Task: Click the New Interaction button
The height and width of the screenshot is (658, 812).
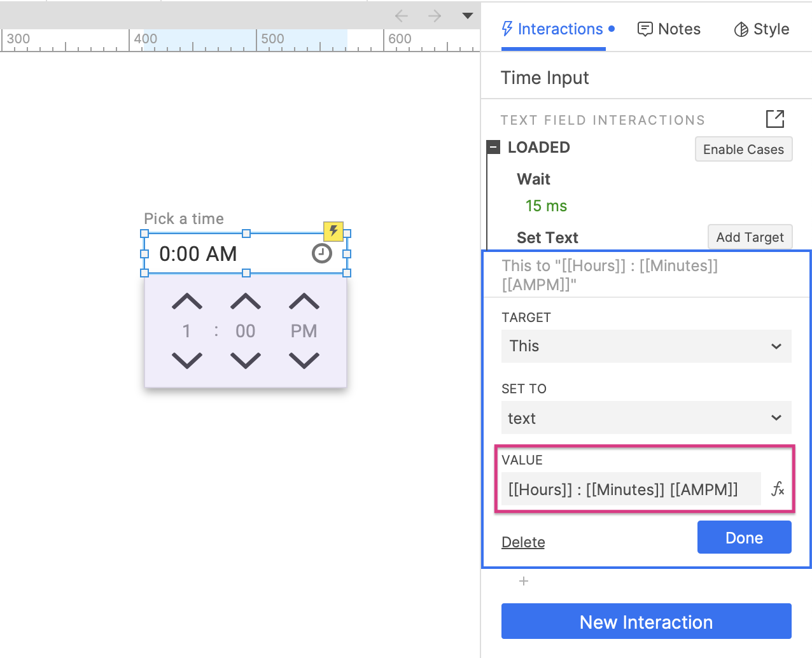Action: [647, 622]
